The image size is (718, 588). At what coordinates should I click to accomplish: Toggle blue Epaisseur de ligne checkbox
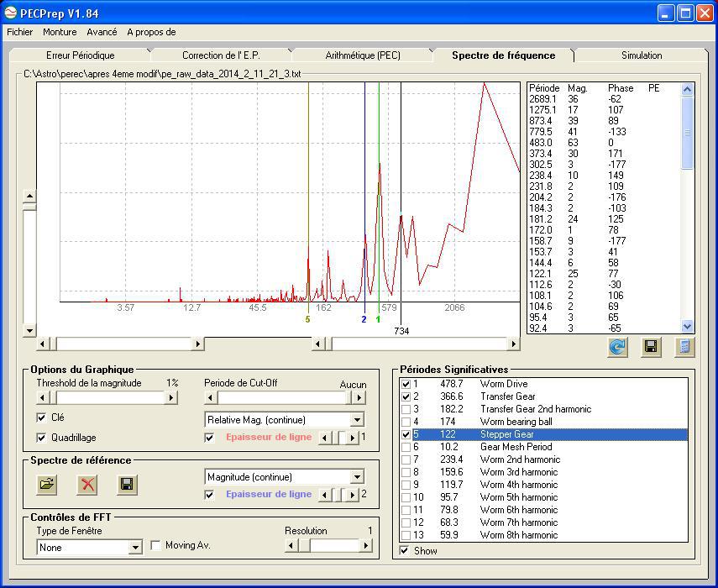click(209, 495)
